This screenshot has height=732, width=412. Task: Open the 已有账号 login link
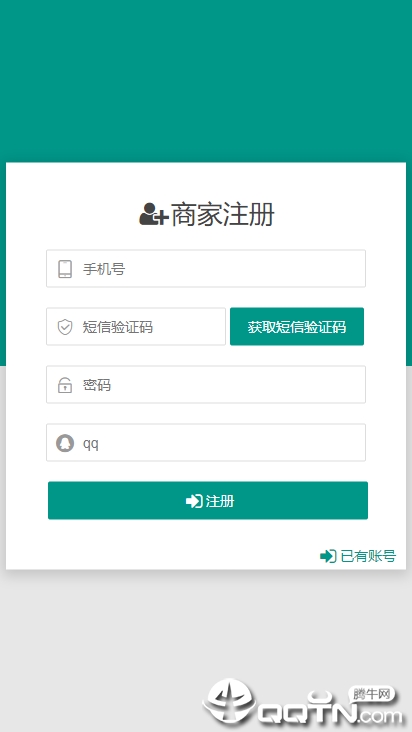click(368, 556)
